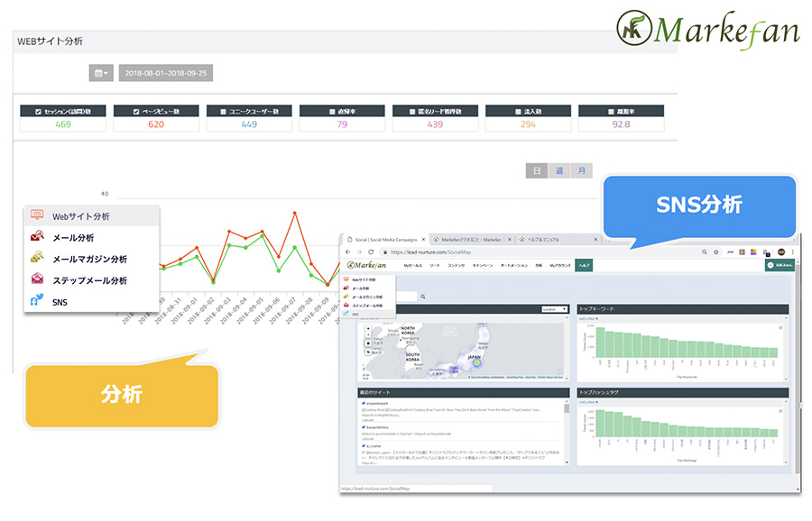Viewport: 812px width, 521px height.
Task: Switch to the Social Media Campaigns browser tab
Action: (x=384, y=240)
